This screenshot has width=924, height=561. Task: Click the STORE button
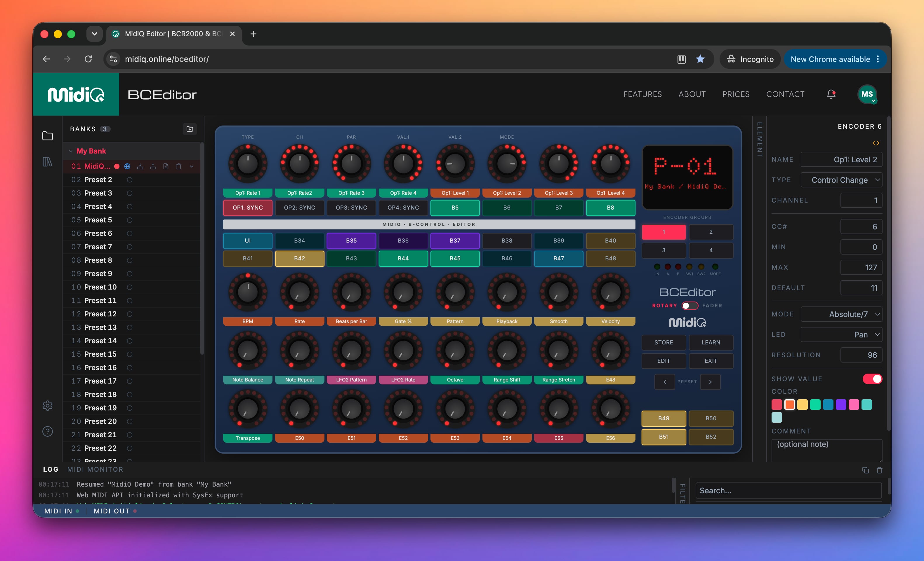pos(664,342)
